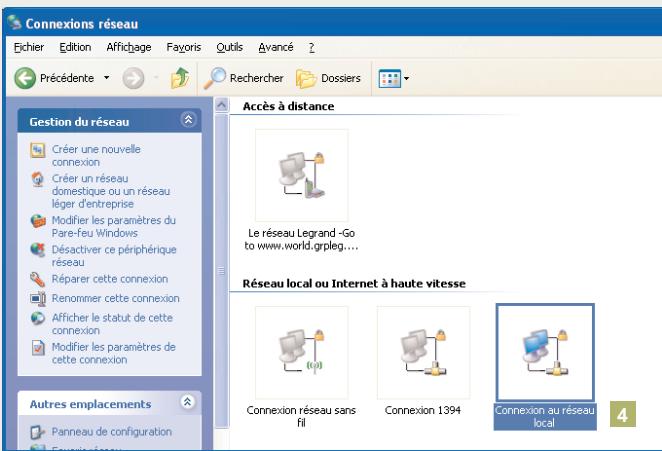This screenshot has height=451, width=662.
Task: Click the rename connection icon
Action: pyautogui.click(x=38, y=299)
